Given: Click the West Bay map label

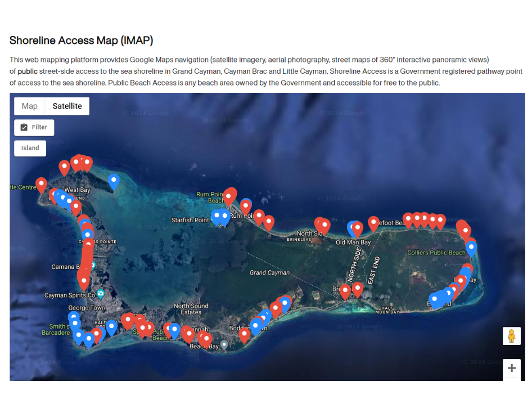Looking at the screenshot, I should (x=78, y=190).
